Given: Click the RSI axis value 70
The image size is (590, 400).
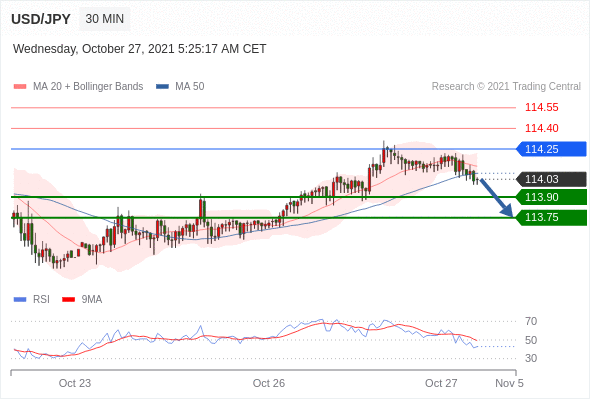Looking at the screenshot, I should tap(531, 321).
